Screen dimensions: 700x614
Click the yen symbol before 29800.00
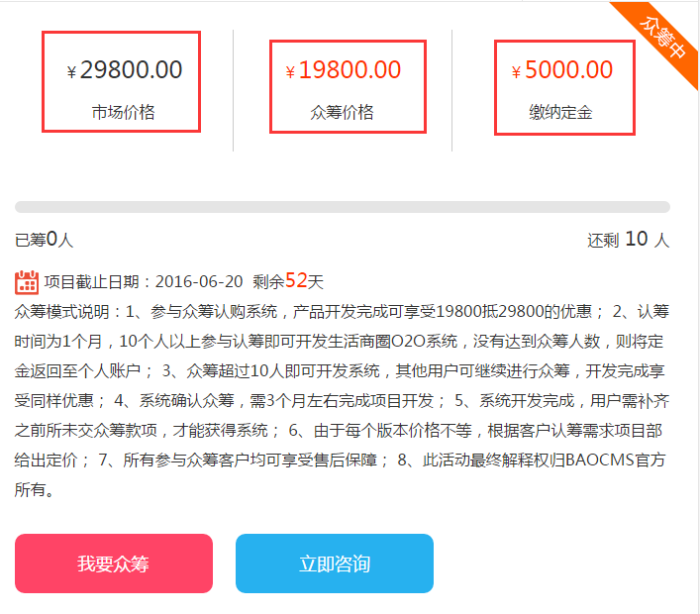click(71, 72)
